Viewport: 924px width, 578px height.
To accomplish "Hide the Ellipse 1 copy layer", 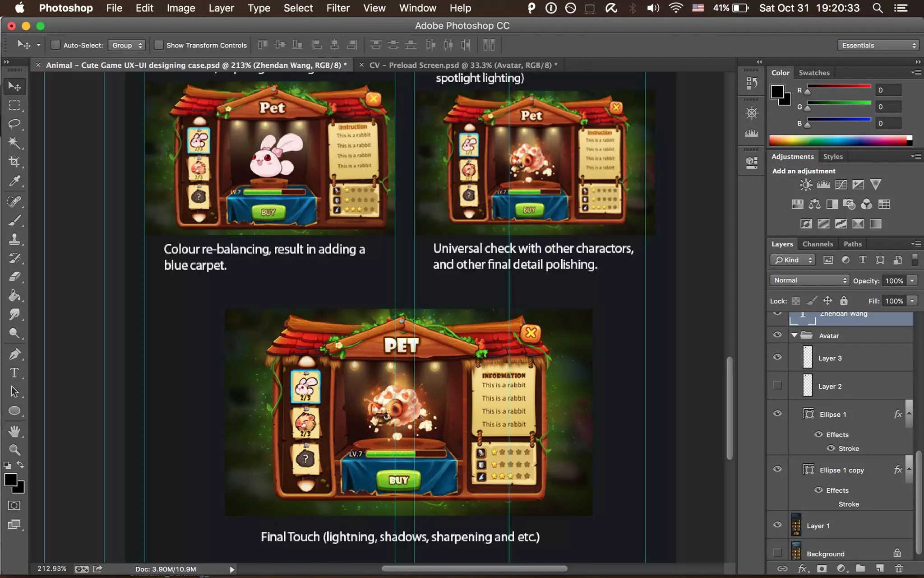I will (x=777, y=469).
